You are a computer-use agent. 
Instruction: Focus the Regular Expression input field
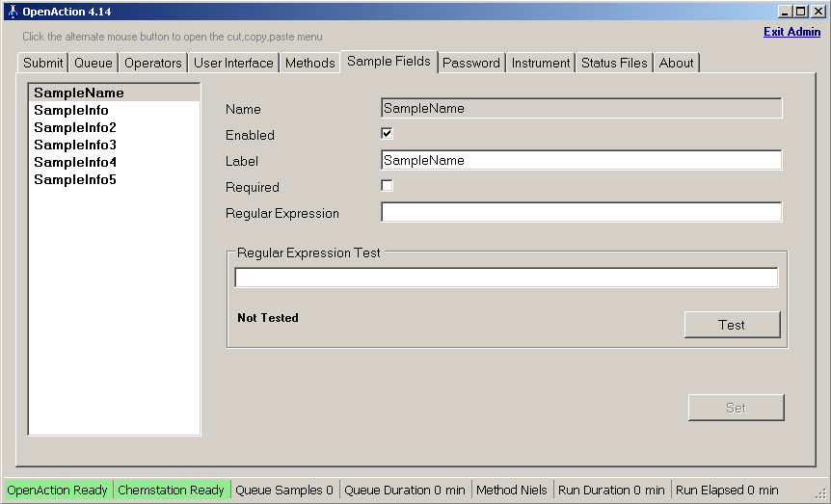(581, 212)
